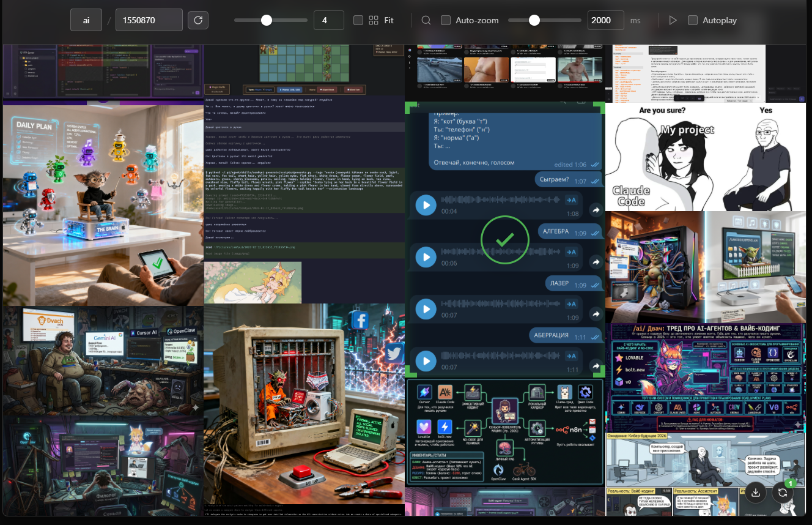The image size is (812, 525).
Task: Open the video thumbnails grid screenshot
Action: pyautogui.click(x=505, y=73)
